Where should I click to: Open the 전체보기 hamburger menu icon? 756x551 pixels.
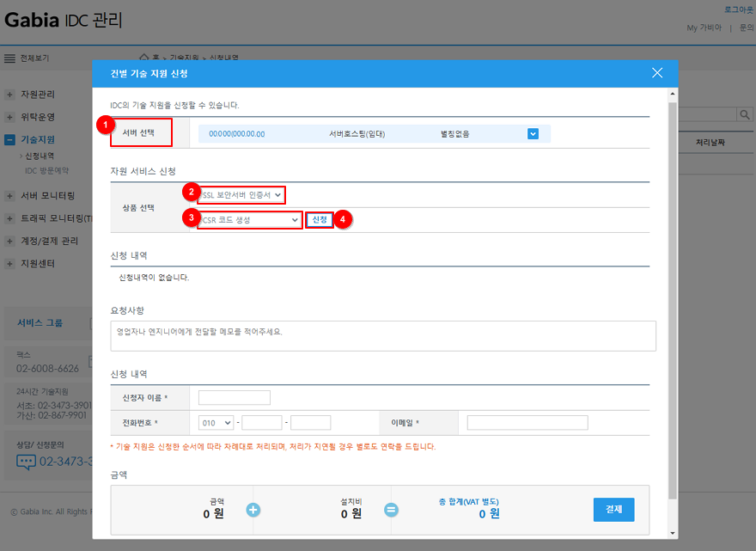point(9,58)
